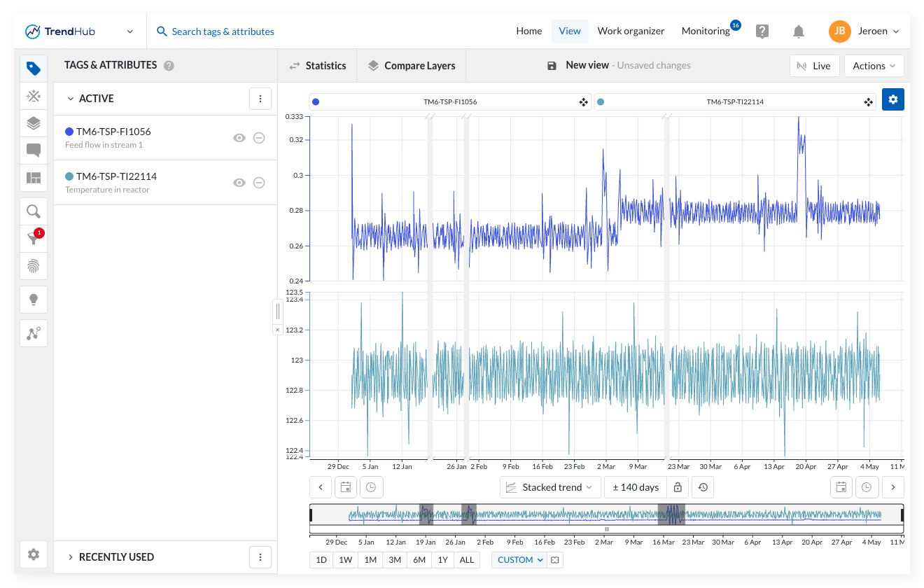Go to Work organizer tab
Viewport: 924px width, 588px height.
[x=631, y=31]
